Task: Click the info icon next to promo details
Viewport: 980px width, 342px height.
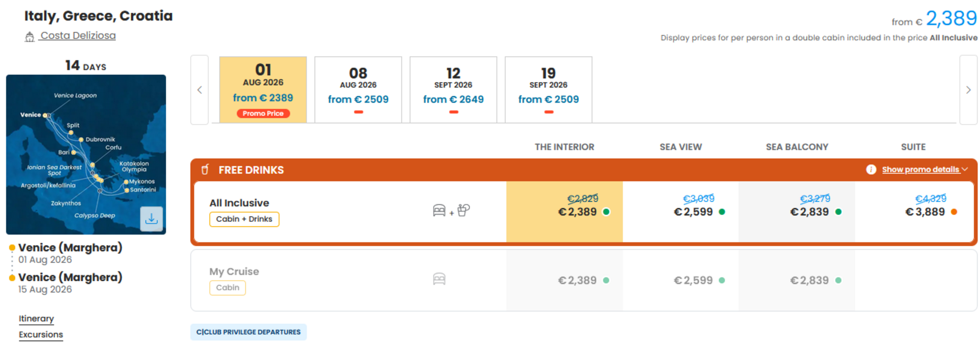Action: [871, 169]
